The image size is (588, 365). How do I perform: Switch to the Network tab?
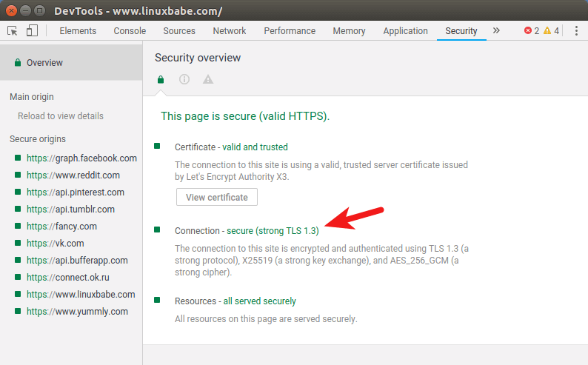coord(229,31)
